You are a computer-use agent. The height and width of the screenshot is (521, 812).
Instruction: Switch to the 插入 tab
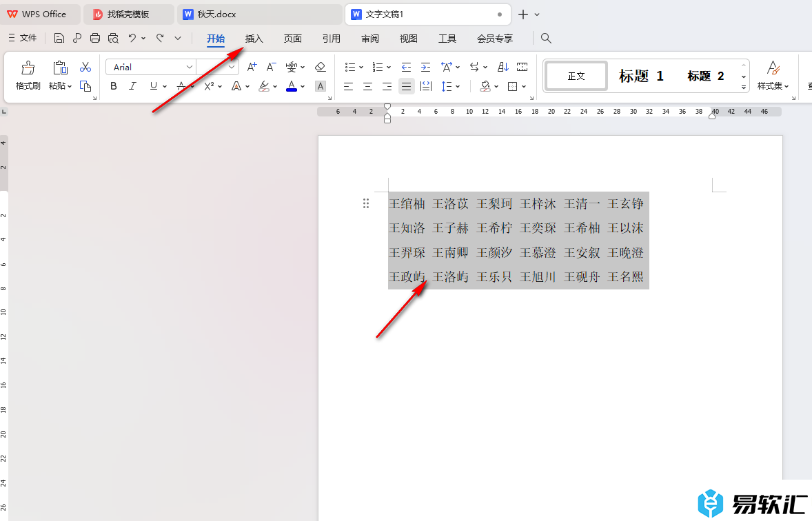point(254,39)
